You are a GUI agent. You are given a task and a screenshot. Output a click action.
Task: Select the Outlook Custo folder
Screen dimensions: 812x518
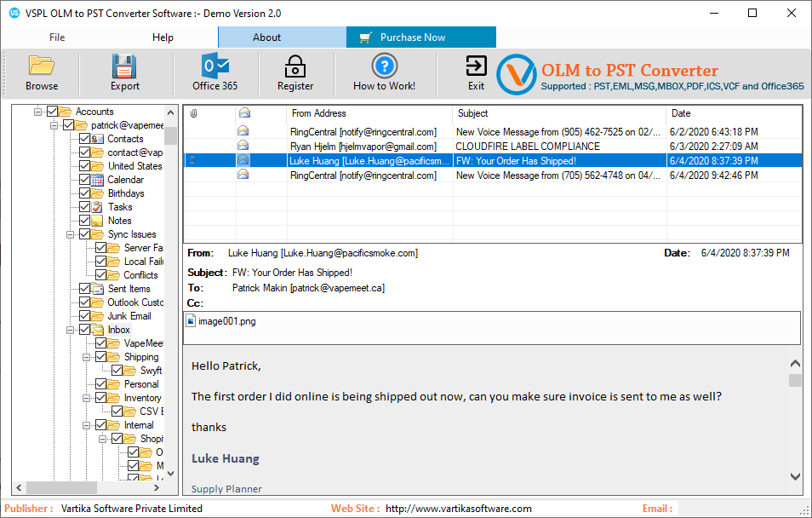tap(135, 302)
